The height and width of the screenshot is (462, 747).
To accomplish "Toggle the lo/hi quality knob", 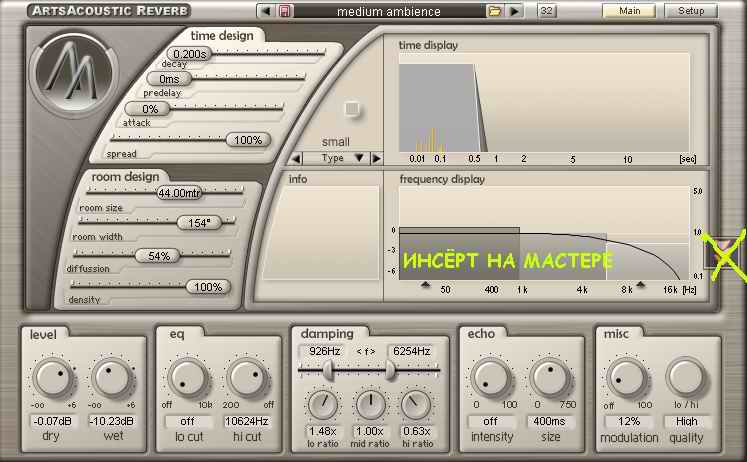I will (686, 378).
